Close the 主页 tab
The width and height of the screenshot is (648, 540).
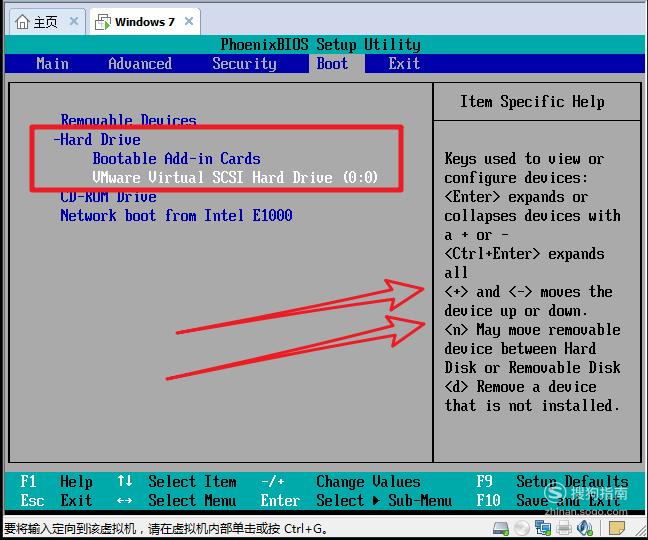pos(74,21)
